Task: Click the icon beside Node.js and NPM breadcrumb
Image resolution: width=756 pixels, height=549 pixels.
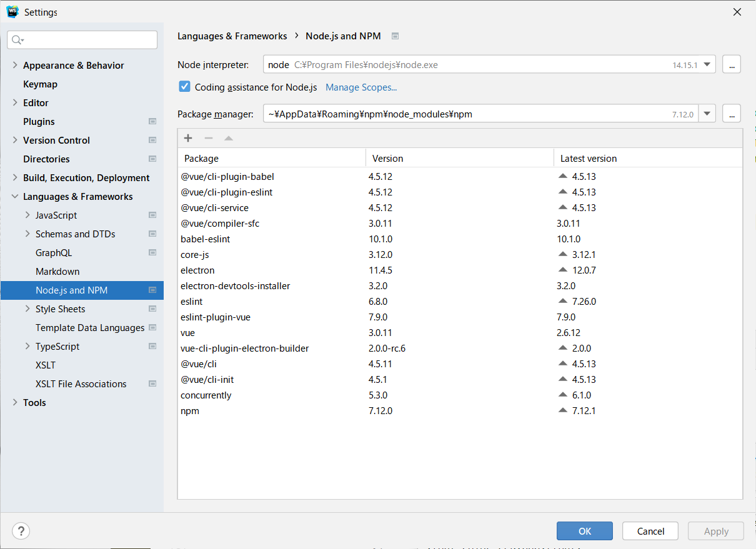Action: 395,36
